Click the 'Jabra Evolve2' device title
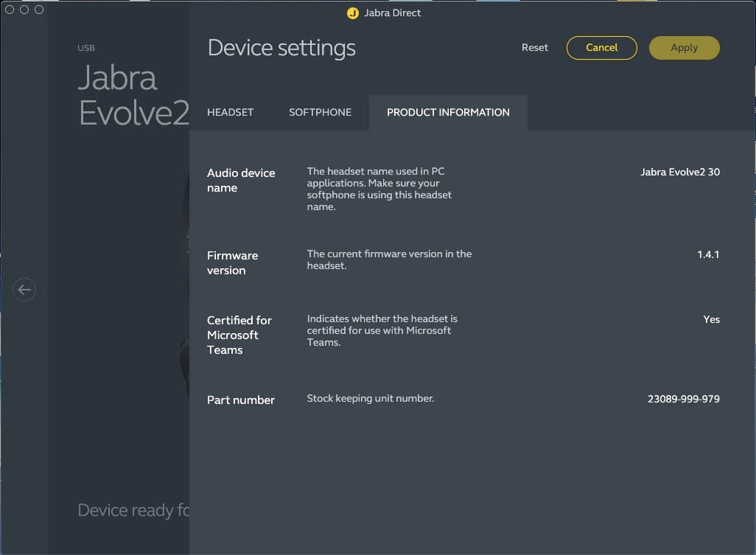This screenshot has height=555, width=756. [133, 95]
